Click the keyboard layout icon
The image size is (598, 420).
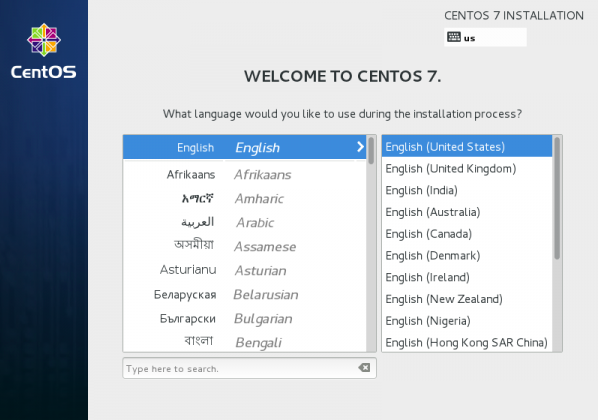tap(453, 37)
